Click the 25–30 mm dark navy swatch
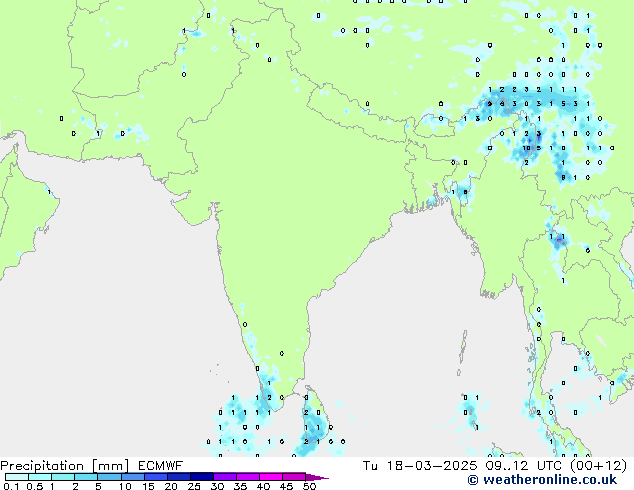This screenshot has height=490, width=634. (x=202, y=477)
